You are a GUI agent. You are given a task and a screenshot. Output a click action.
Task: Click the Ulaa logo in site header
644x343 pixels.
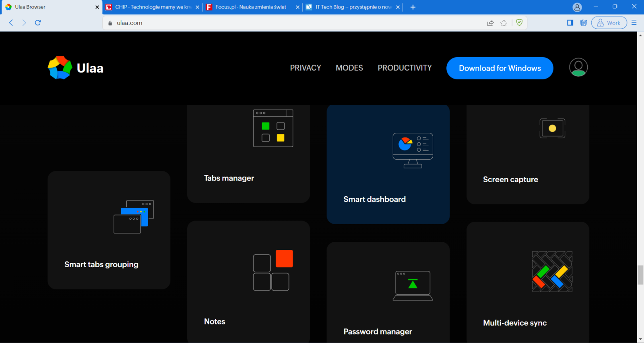coord(76,68)
